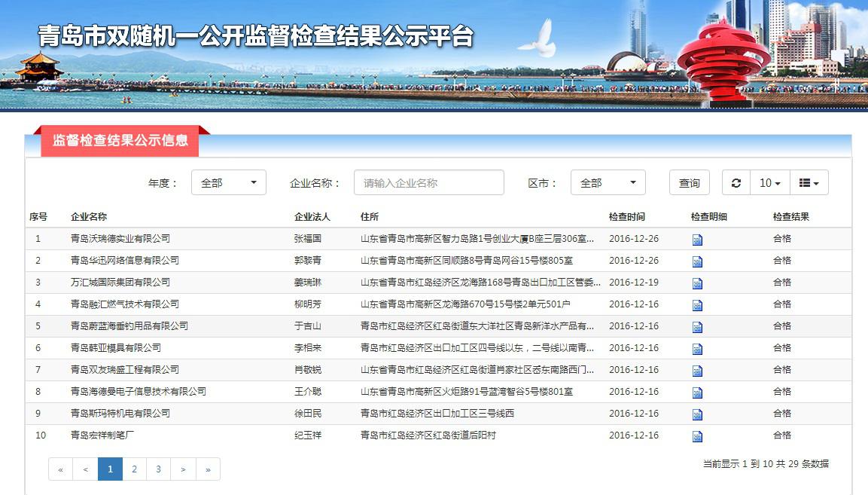View detail document for 万汇城国际集团有限公司
868x495 pixels.
[697, 283]
